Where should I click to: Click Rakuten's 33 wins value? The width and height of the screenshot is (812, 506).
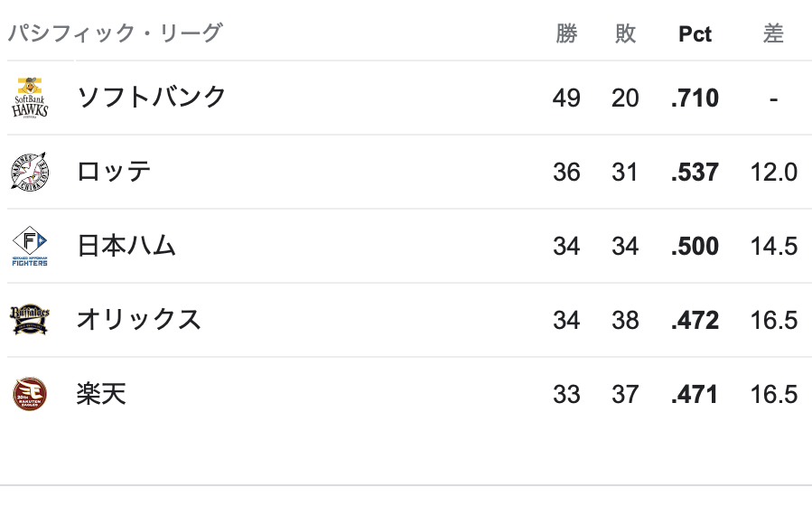click(x=566, y=394)
